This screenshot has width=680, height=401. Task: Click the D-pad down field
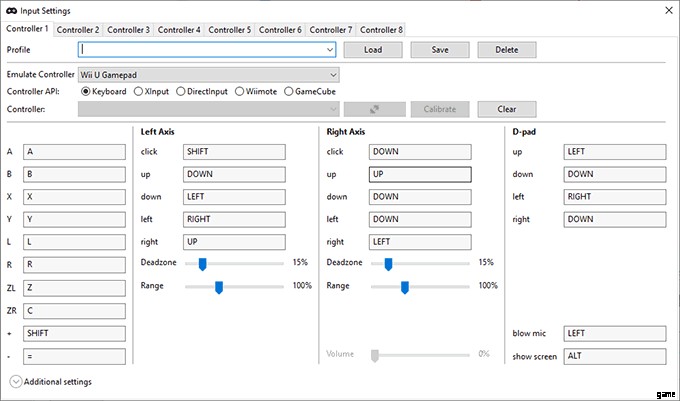[x=615, y=174]
